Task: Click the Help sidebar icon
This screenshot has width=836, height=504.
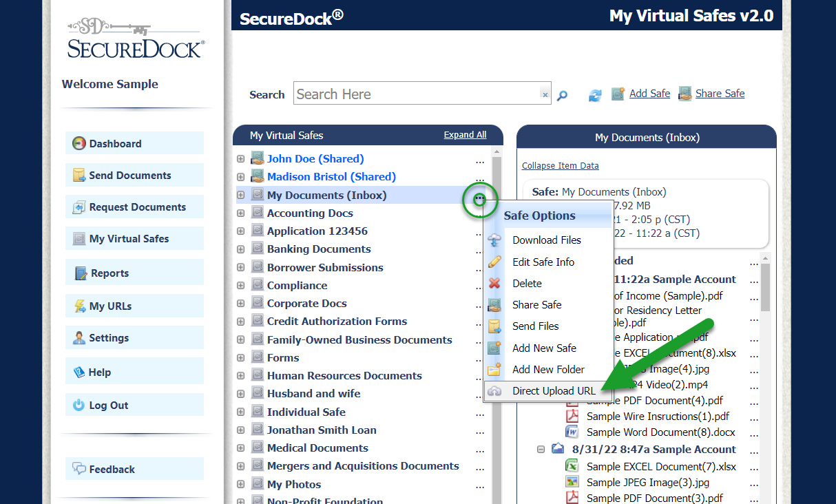Action: click(x=79, y=372)
